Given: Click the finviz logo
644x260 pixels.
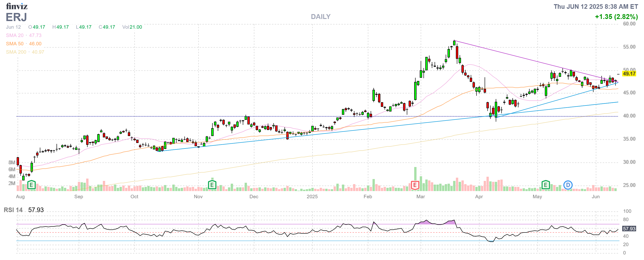Looking at the screenshot, I should point(16,6).
